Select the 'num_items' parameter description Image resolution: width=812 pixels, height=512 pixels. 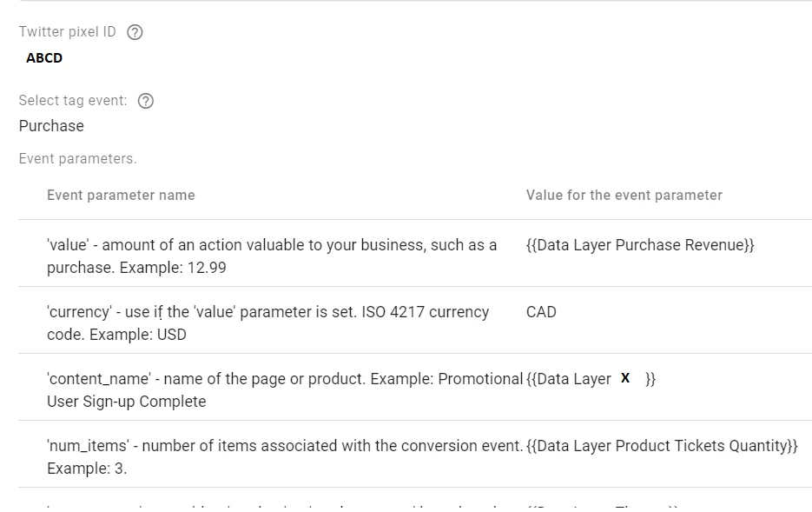(285, 456)
